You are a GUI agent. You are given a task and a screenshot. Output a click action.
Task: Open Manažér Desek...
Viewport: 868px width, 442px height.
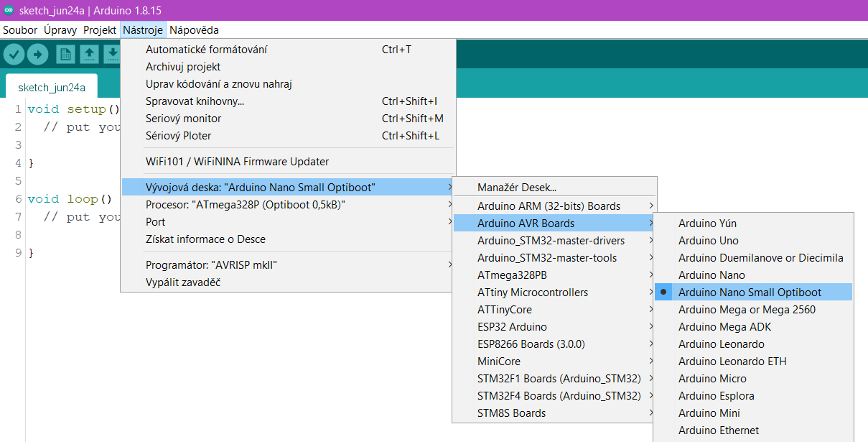tap(554, 188)
